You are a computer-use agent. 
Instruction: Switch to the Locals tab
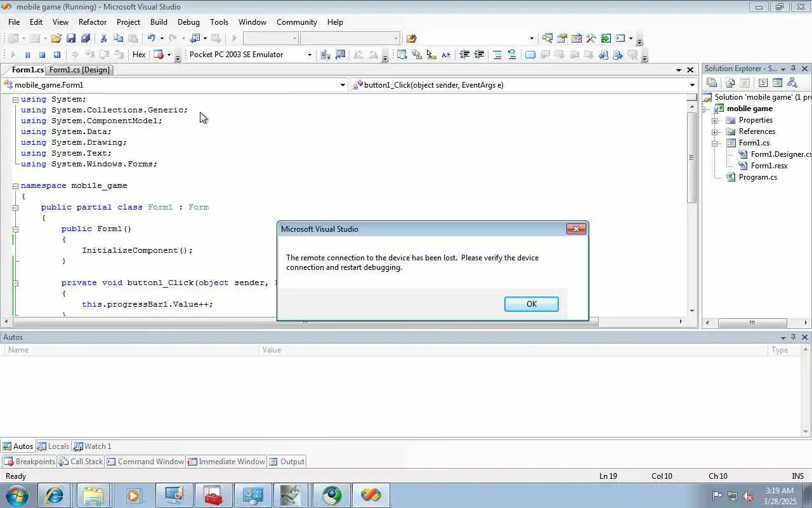click(53, 446)
